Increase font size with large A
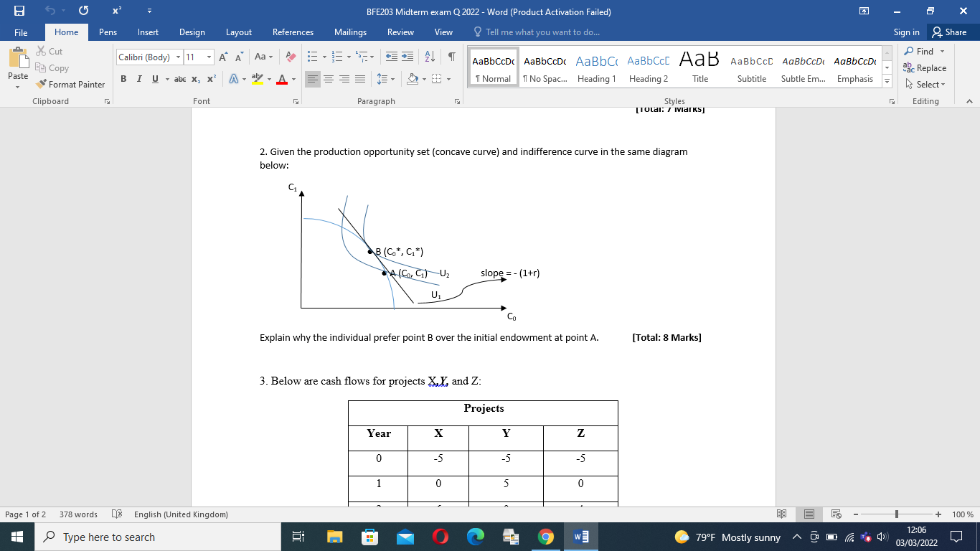 [223, 57]
